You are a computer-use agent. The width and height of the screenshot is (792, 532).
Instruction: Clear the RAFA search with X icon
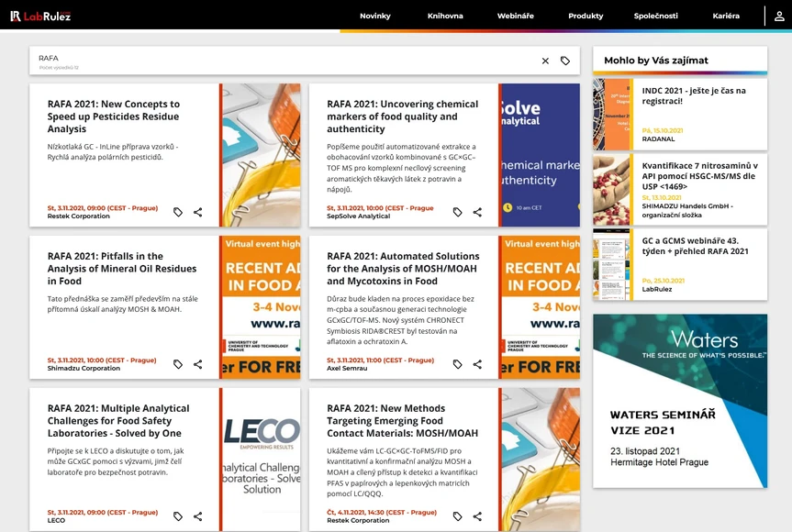pos(545,61)
